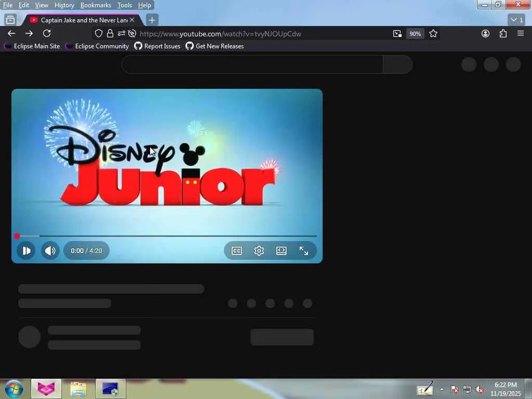The height and width of the screenshot is (399, 532).
Task: Click the youtube.com URL in the address bar
Action: coord(220,34)
